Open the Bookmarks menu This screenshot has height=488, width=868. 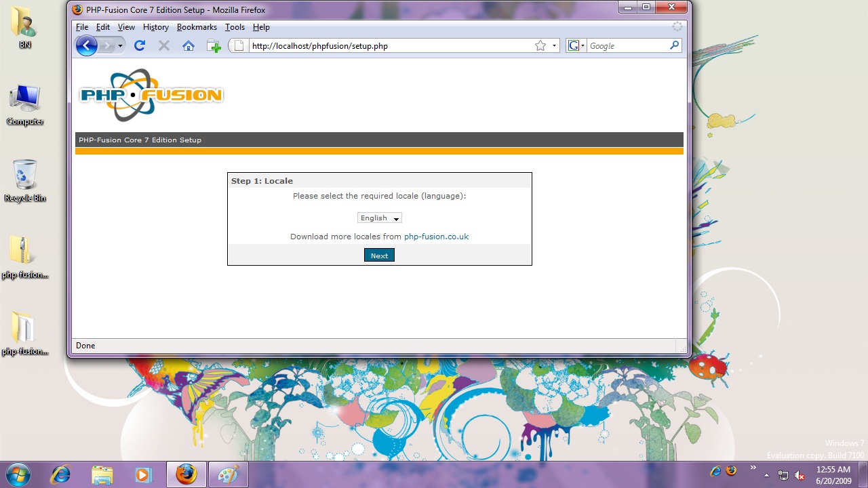click(x=197, y=27)
